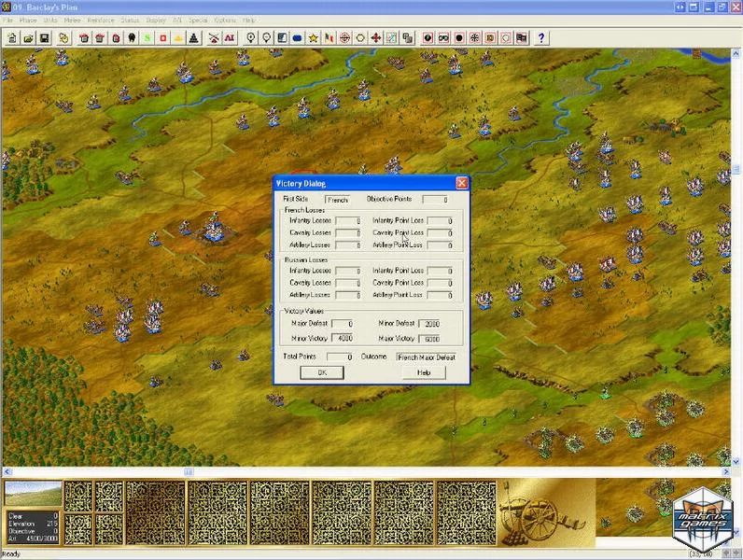
Task: Click the Help button in Victory Dialog
Action: 424,372
